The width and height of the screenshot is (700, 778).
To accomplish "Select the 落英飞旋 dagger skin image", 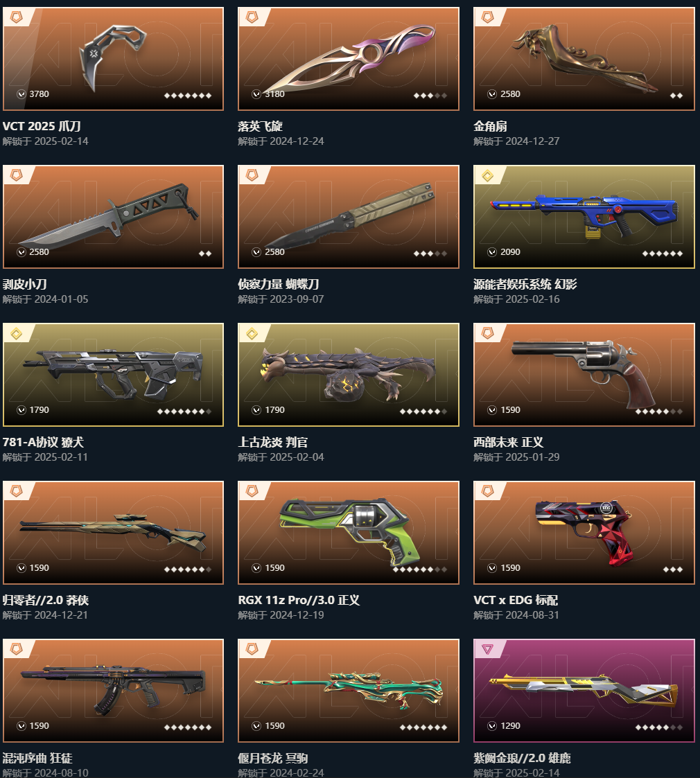I will [x=348, y=59].
